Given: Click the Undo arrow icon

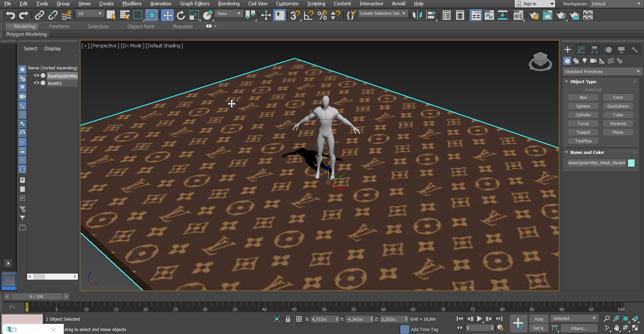Looking at the screenshot, I should pyautogui.click(x=10, y=15).
